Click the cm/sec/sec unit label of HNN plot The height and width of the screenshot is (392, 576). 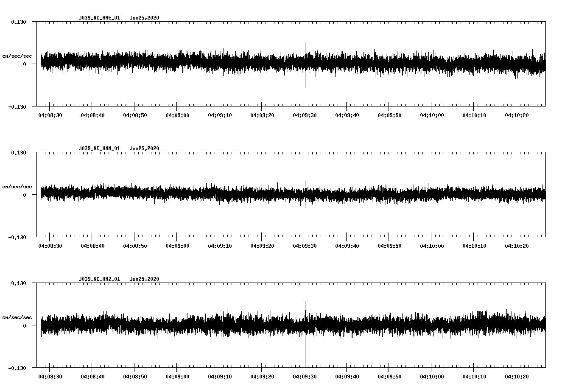[17, 187]
